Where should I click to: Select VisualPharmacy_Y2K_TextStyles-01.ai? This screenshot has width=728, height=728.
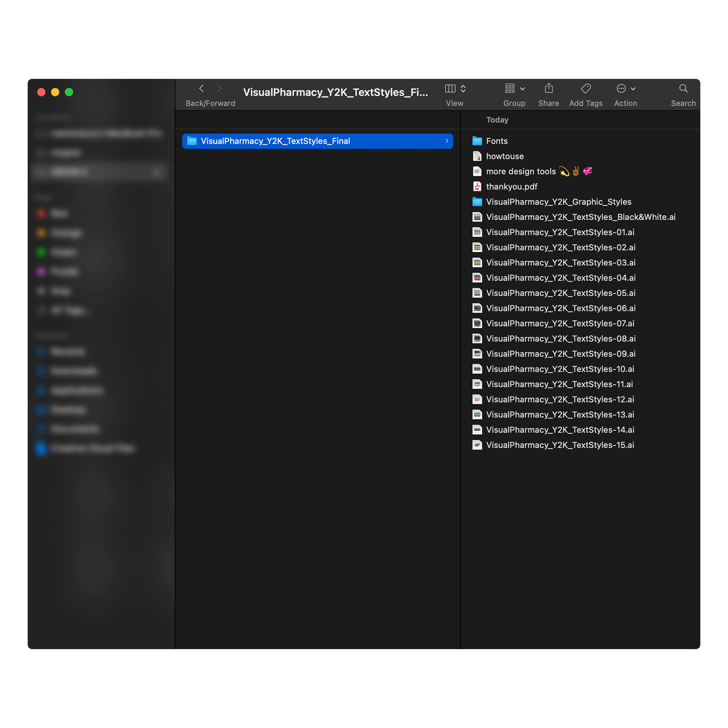[x=560, y=232]
